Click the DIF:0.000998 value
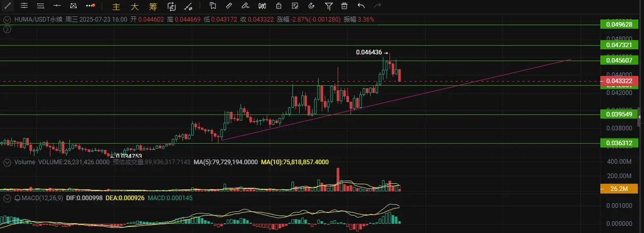 85,198
